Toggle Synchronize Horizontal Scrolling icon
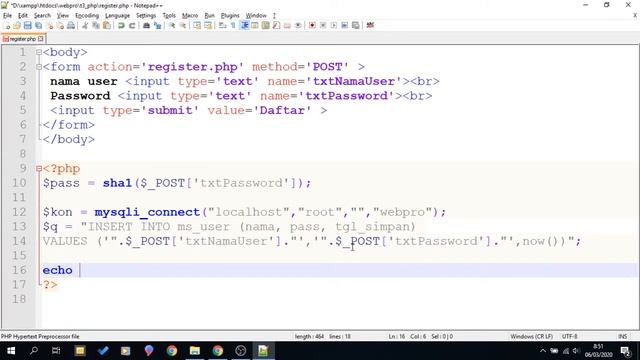 pyautogui.click(x=208, y=26)
